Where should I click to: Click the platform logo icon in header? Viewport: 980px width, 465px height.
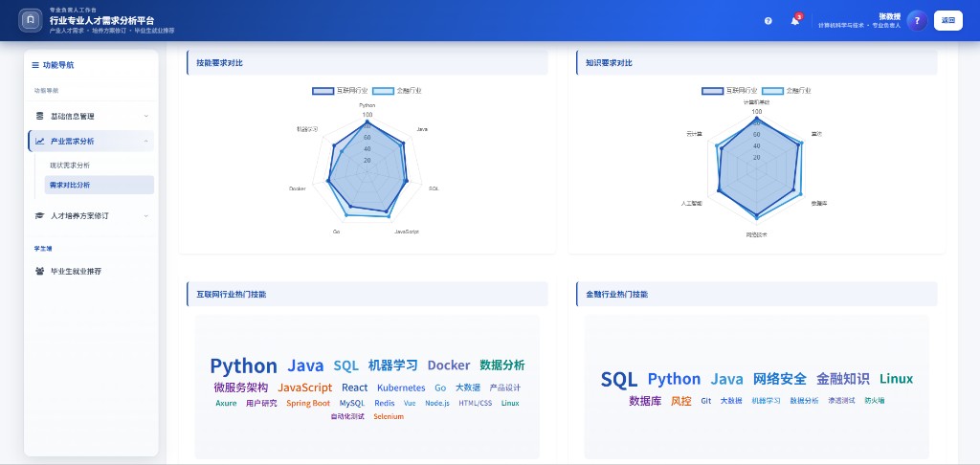[31, 21]
